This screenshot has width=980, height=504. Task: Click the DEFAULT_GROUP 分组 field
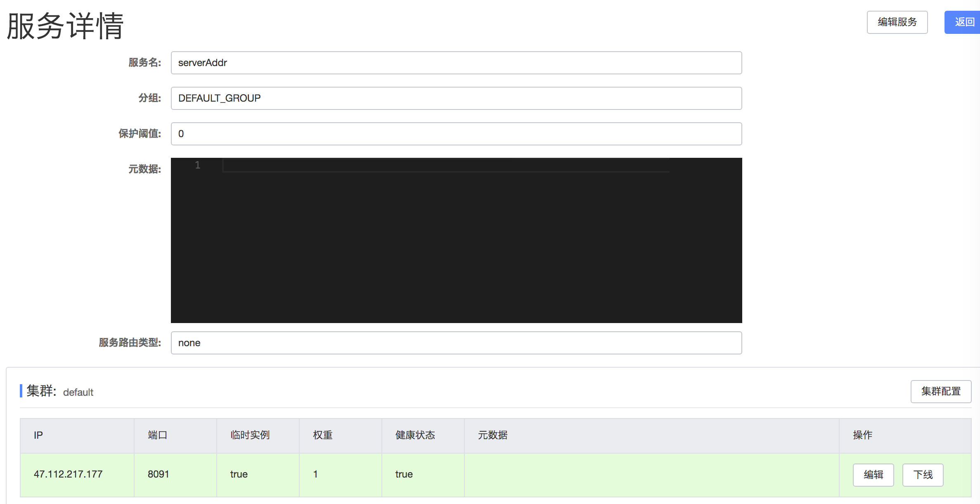tap(456, 98)
